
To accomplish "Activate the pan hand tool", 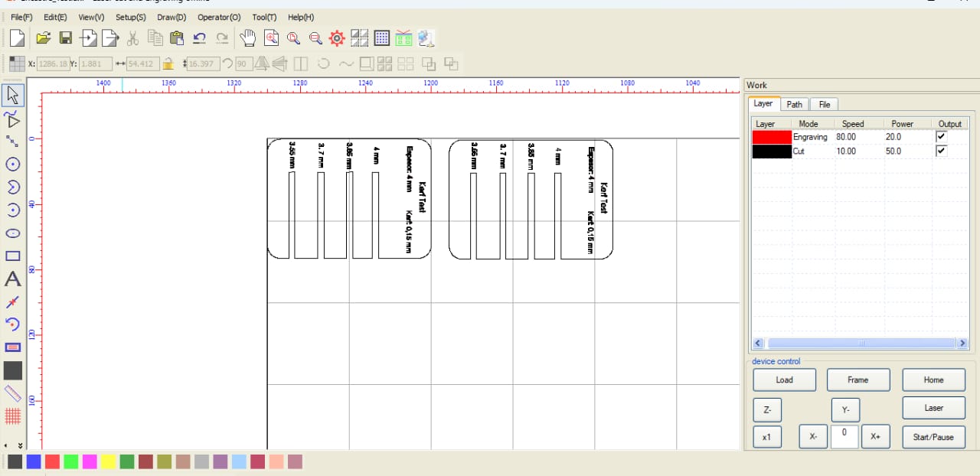I will pos(247,37).
